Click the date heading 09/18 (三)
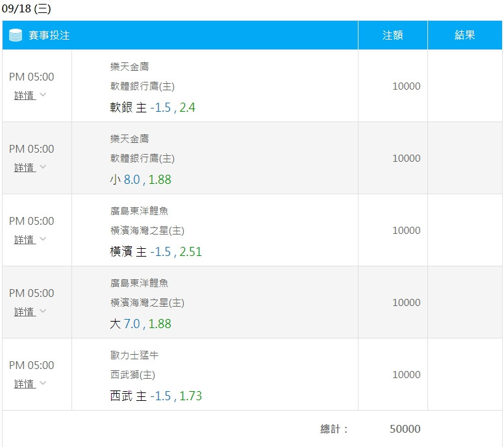504x447 pixels. (27, 8)
